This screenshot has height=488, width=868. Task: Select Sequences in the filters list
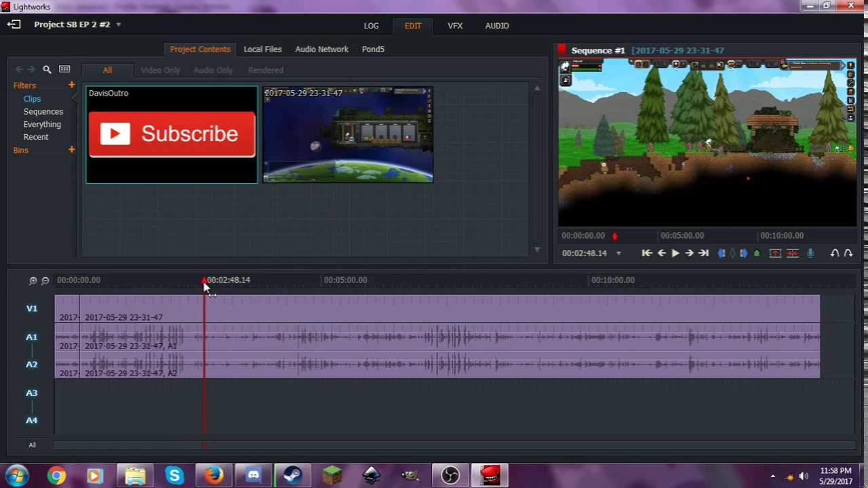click(x=43, y=112)
